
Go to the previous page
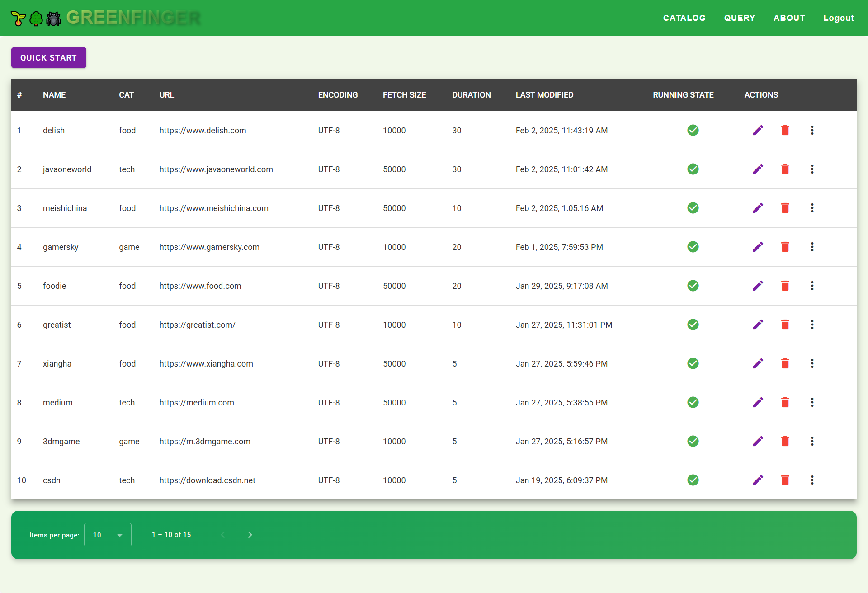[x=223, y=535]
